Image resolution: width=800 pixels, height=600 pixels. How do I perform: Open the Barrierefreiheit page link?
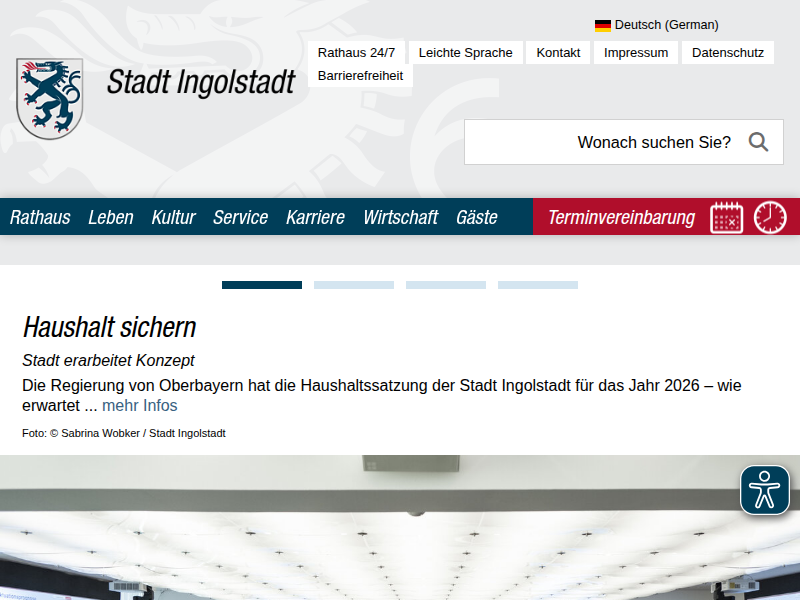[x=360, y=75]
